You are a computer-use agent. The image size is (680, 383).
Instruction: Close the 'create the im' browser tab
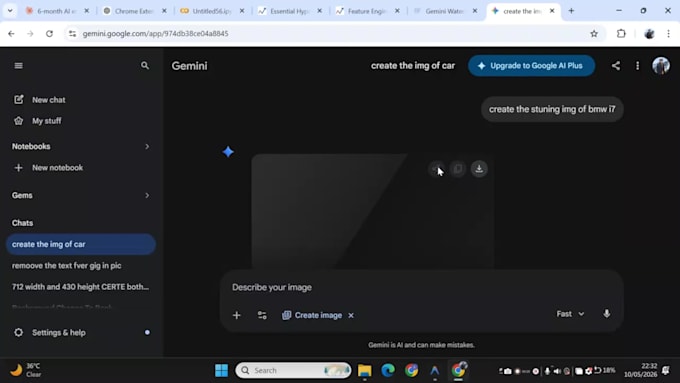click(552, 11)
